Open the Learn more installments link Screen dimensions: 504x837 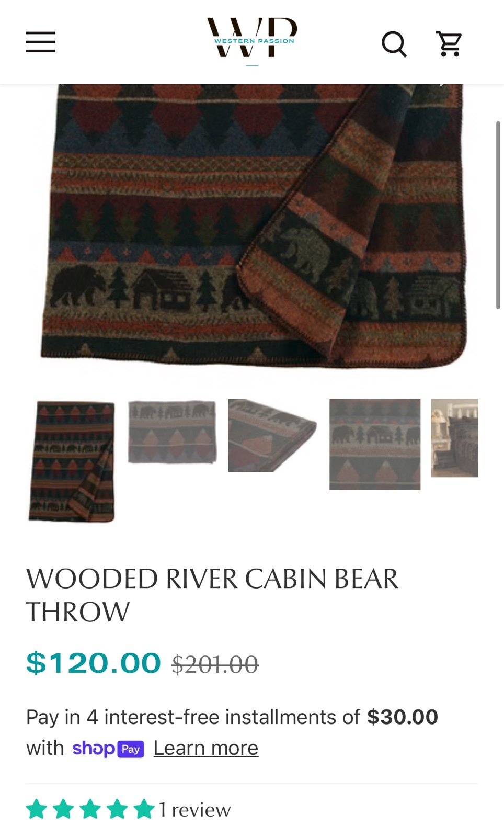click(x=206, y=749)
